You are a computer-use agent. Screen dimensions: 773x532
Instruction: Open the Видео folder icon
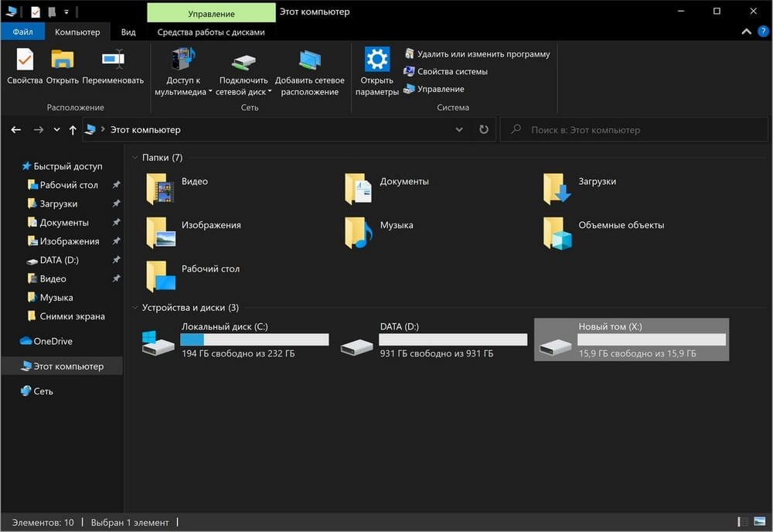[x=160, y=189]
